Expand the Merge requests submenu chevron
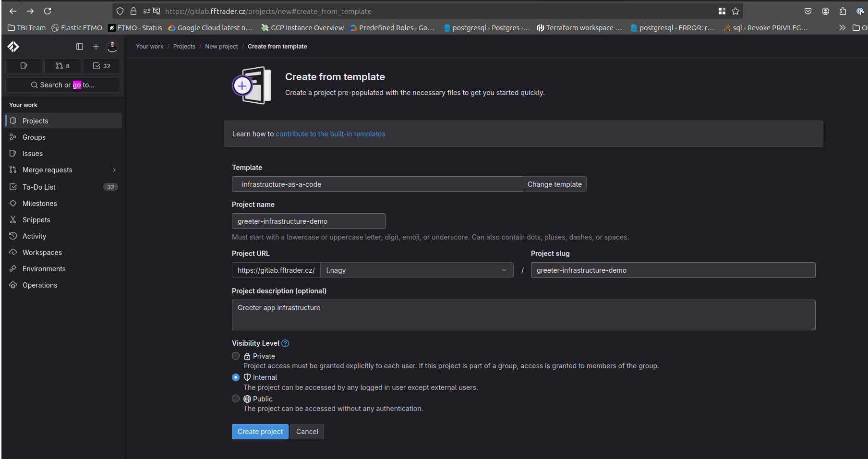This screenshot has height=459, width=868. 114,170
